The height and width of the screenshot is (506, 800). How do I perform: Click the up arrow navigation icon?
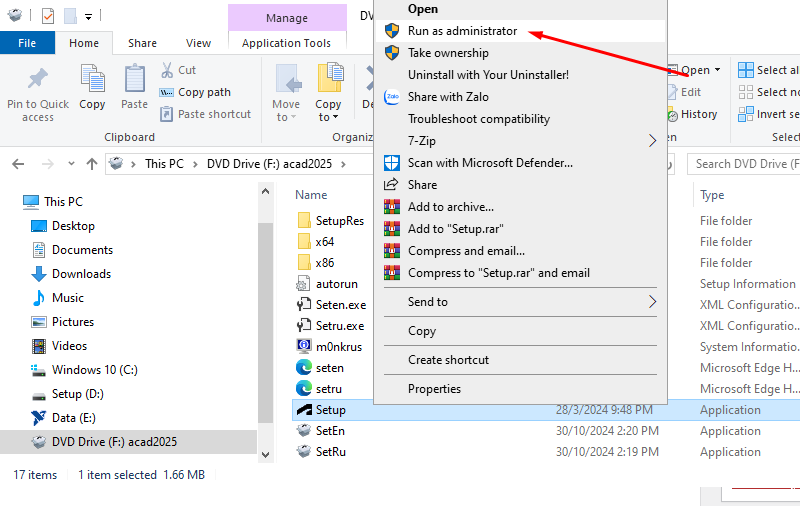pos(92,163)
